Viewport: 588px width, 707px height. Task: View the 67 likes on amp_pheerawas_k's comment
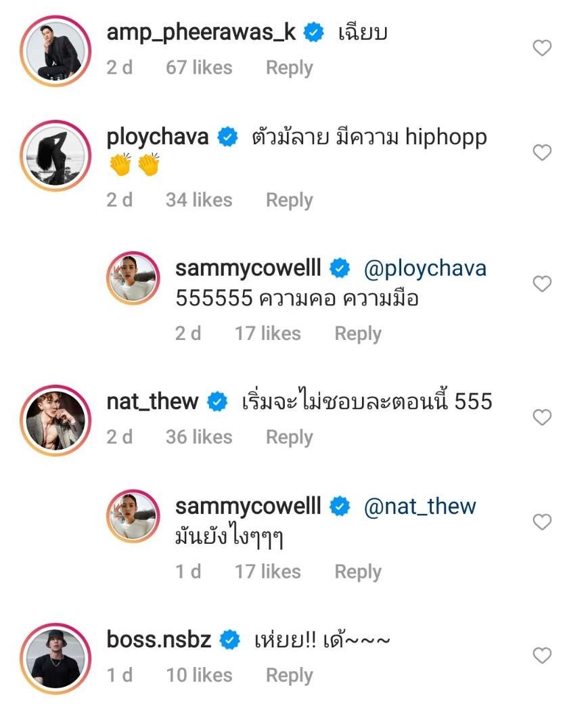tap(199, 68)
